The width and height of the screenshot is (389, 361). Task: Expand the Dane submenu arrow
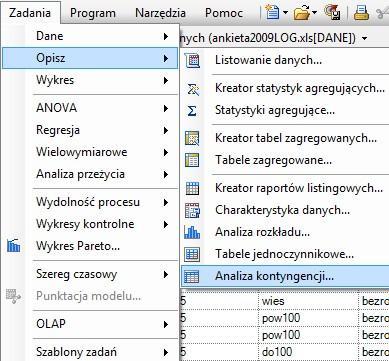(x=166, y=36)
